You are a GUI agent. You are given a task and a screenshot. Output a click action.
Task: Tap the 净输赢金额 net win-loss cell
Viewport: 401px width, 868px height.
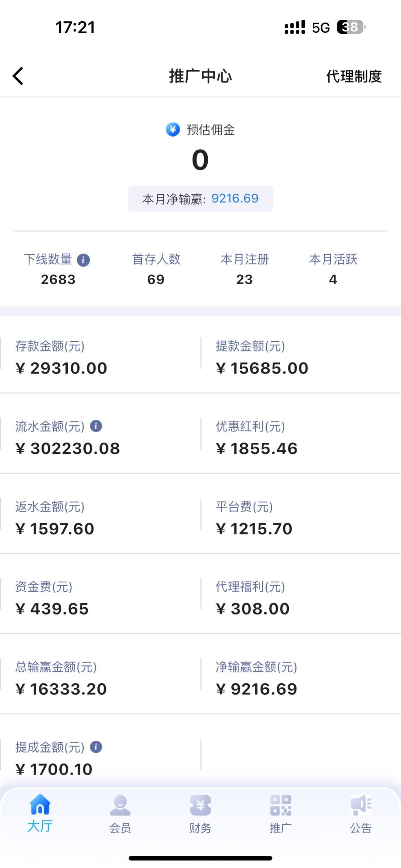(300, 678)
